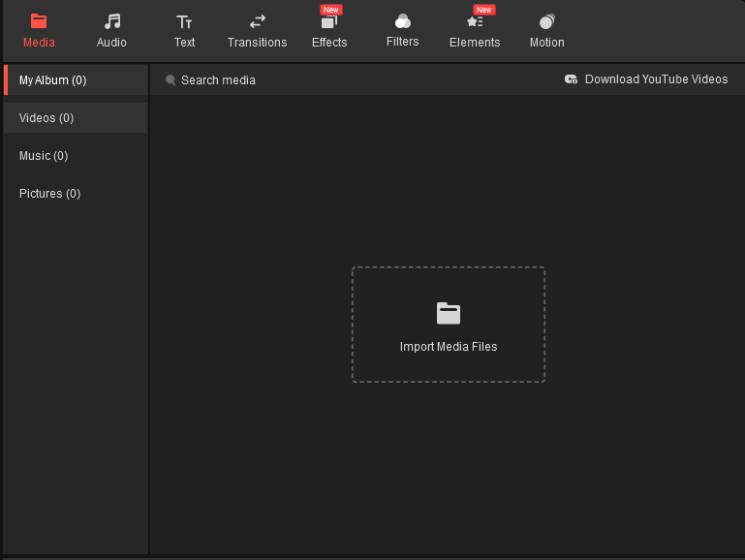Switch to the Media tab label
This screenshot has height=560, width=745.
tap(39, 43)
